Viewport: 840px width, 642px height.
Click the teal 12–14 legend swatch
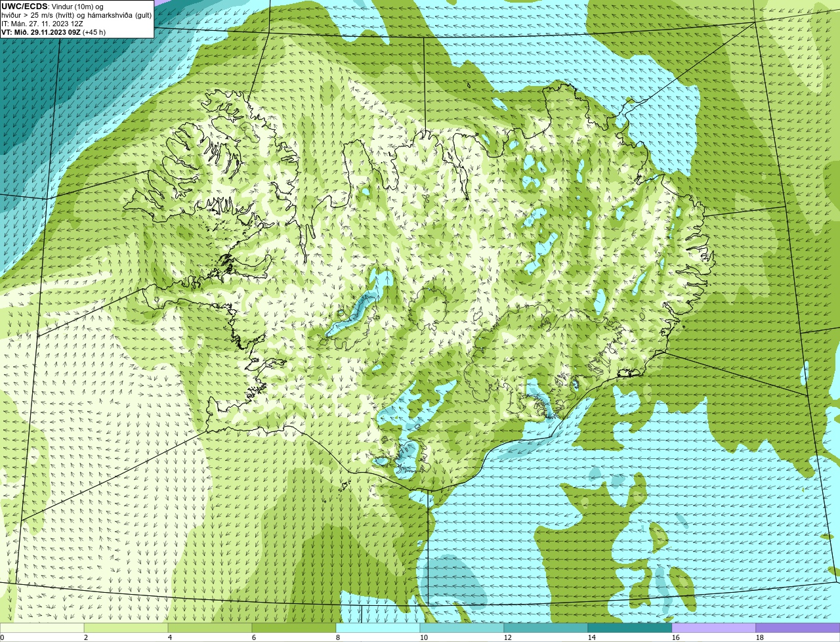pos(546,628)
